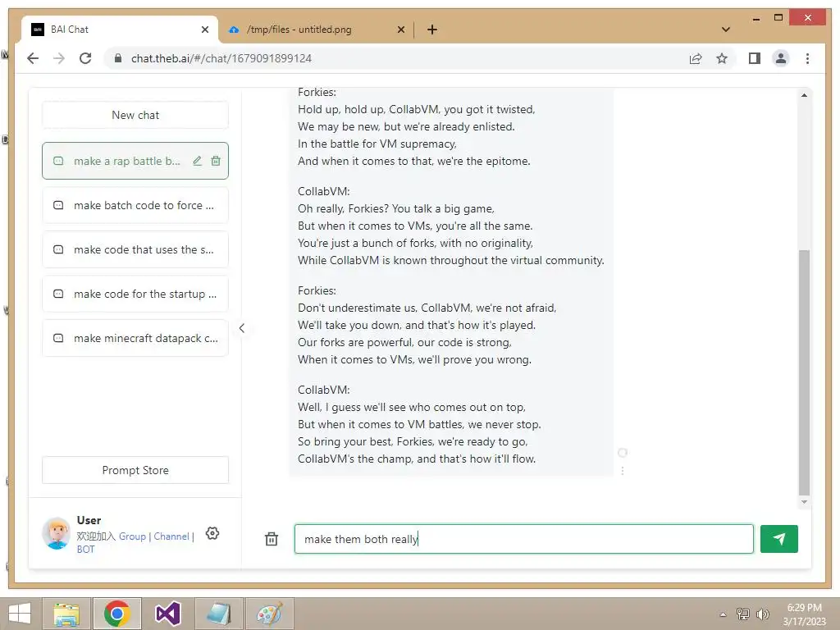Delete the 'make a rap battle' chat

click(x=216, y=161)
